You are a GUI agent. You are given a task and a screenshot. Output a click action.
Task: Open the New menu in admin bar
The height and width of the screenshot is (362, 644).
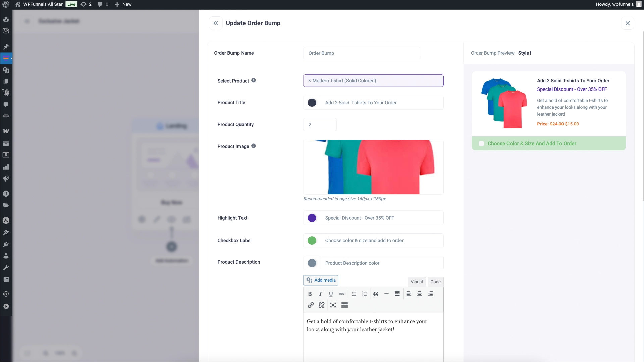click(123, 4)
